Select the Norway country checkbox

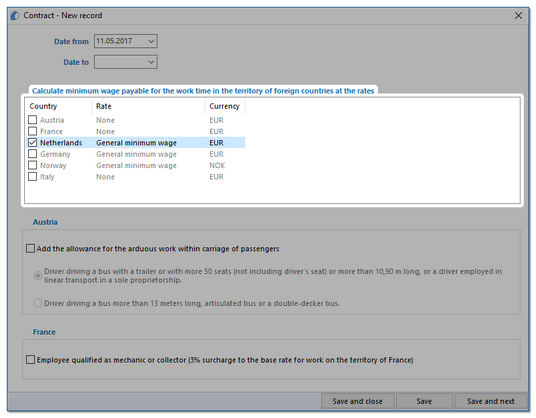32,165
